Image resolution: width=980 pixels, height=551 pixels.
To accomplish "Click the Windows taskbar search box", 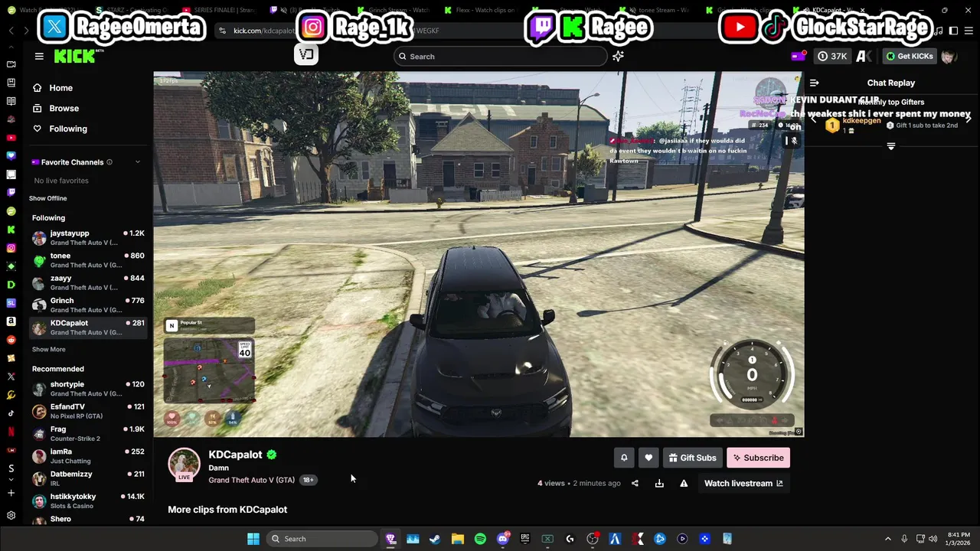I will pyautogui.click(x=322, y=539).
